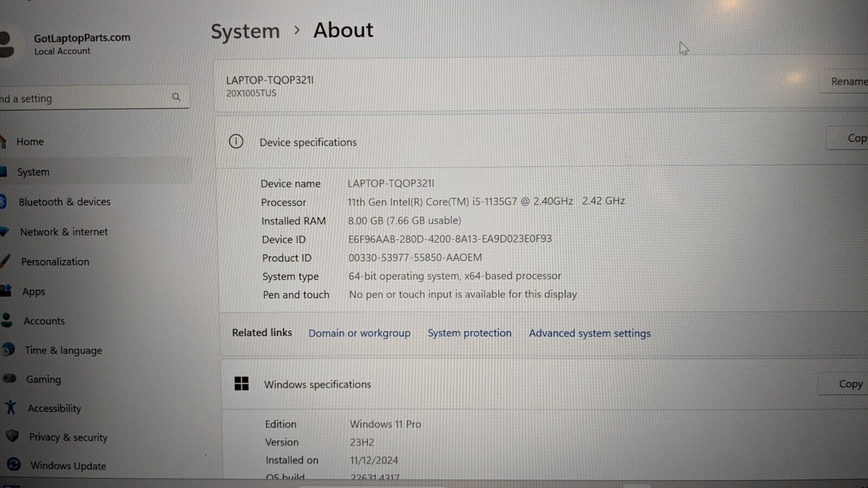Select the processor value i5-1135G7 text
The image size is (868, 488).
[x=486, y=201]
